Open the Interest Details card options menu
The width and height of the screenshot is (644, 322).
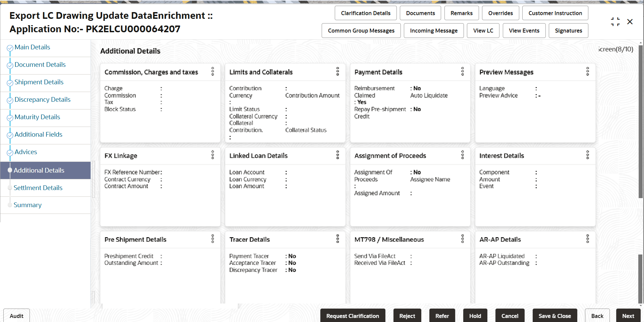588,155
